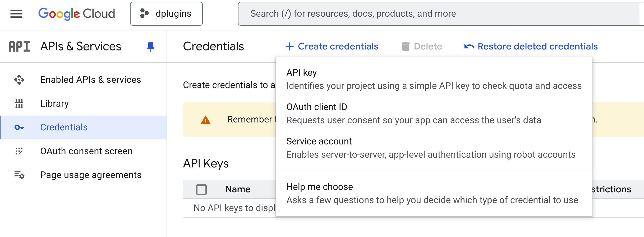
Task: Open the dplugins project selector
Action: click(166, 14)
